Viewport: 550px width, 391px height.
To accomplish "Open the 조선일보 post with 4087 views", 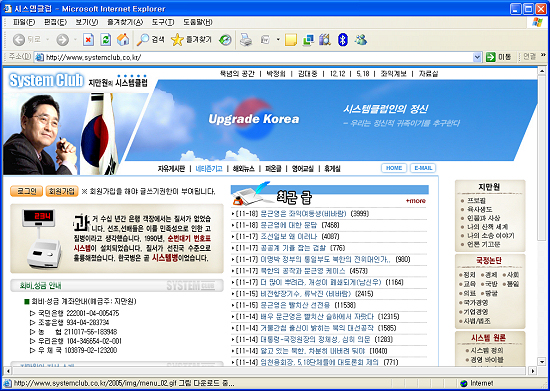I will point(289,237).
